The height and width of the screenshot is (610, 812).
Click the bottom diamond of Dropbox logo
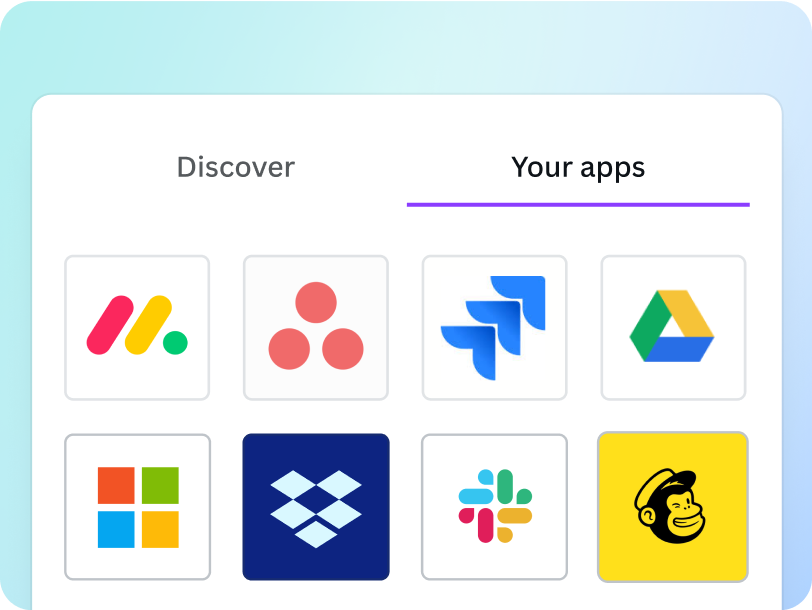click(x=316, y=534)
